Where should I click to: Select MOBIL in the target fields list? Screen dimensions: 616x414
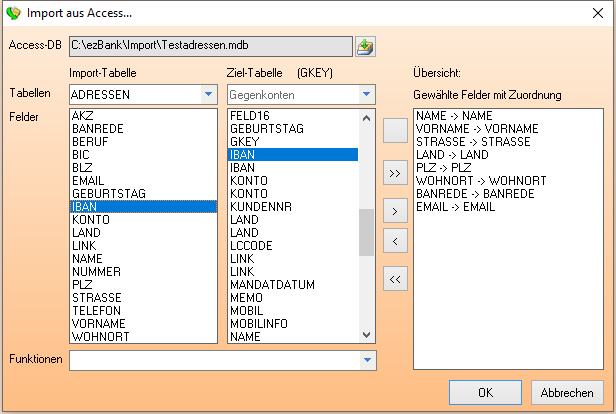click(x=293, y=310)
